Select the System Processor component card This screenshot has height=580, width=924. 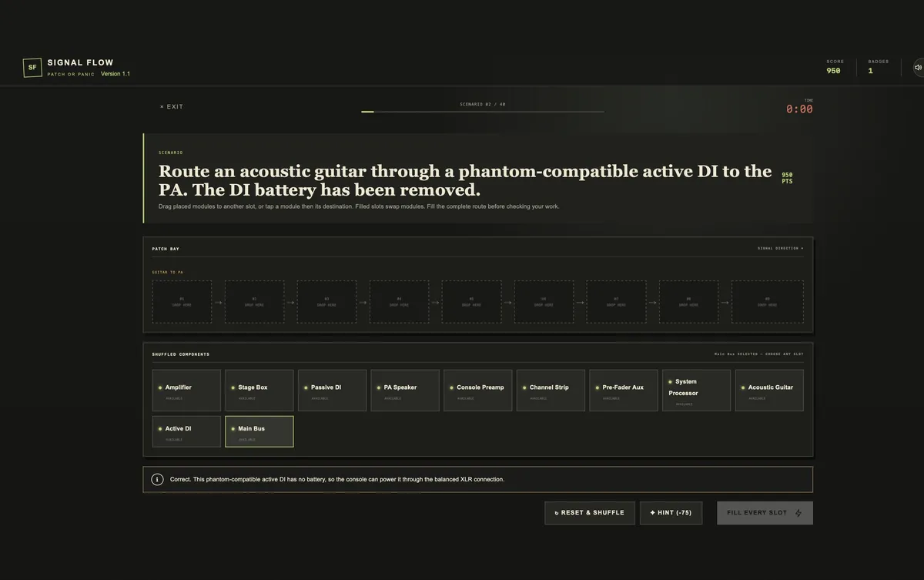tap(696, 391)
